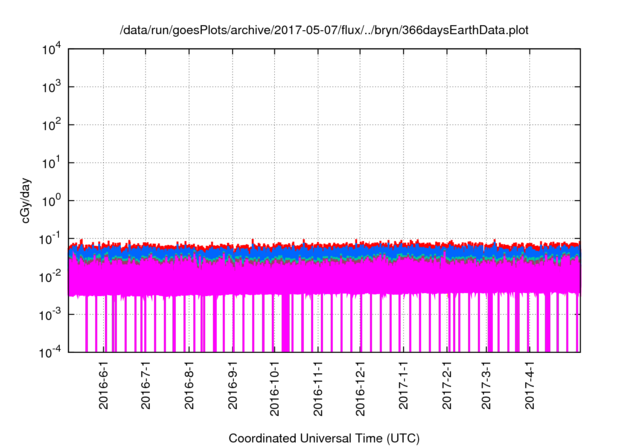Click the 10^1 y-axis tick label
This screenshot has width=640, height=448.
click(x=51, y=163)
